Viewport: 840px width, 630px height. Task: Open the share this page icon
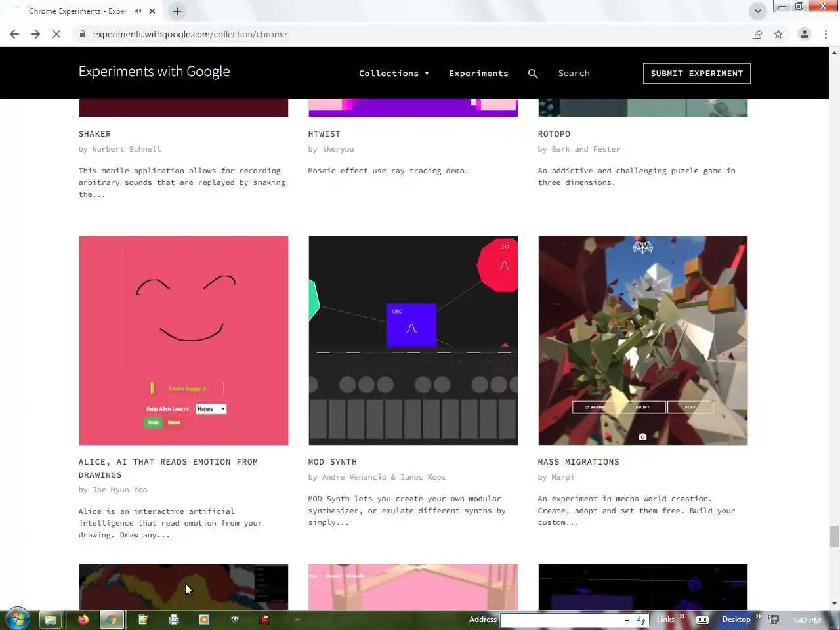[757, 34]
